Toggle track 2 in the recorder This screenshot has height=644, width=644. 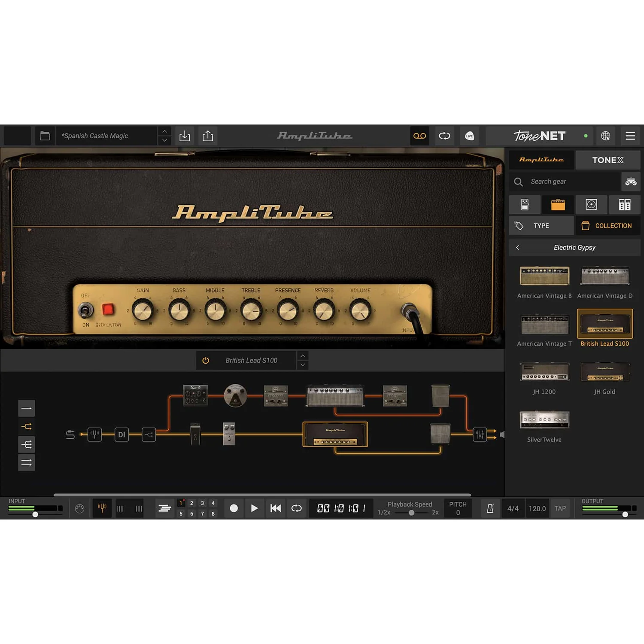click(191, 503)
